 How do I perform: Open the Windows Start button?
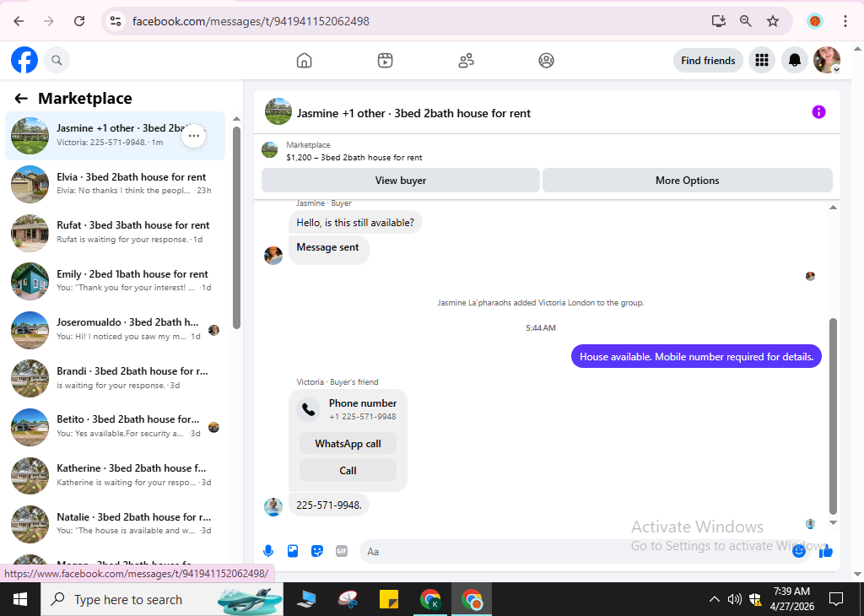point(20,599)
